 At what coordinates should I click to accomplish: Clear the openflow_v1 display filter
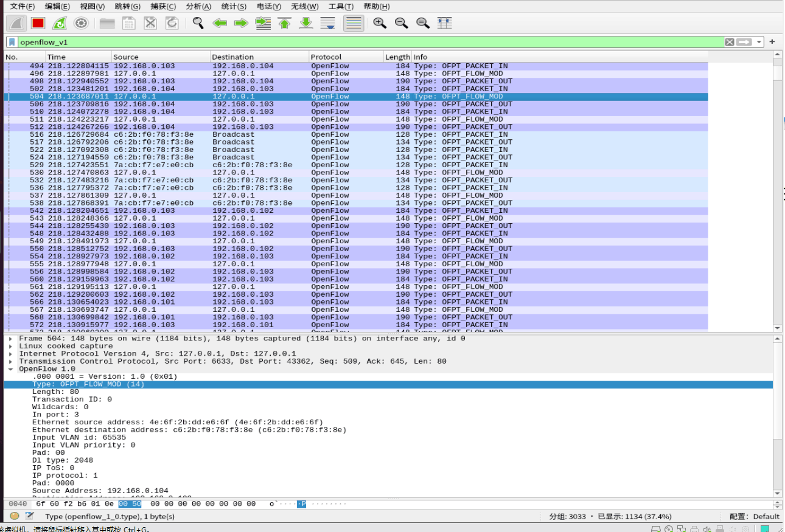730,42
